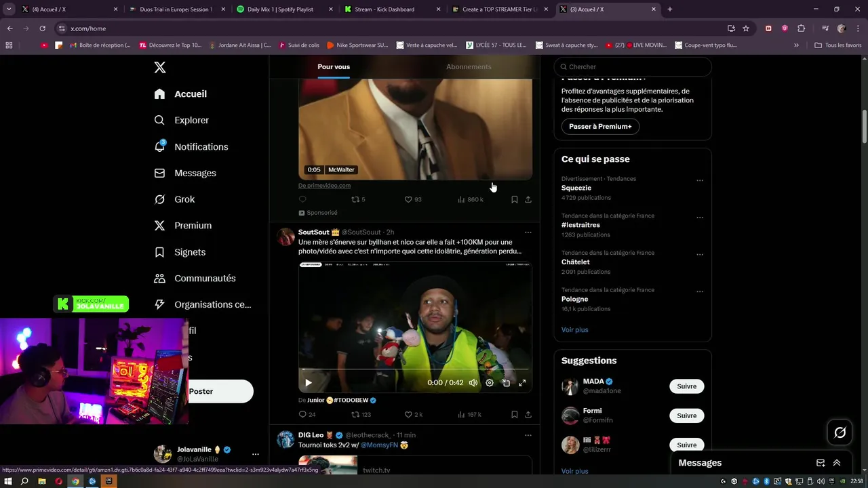Open Communautés in the sidebar
Viewport: 868px width, 488px height.
(x=195, y=279)
